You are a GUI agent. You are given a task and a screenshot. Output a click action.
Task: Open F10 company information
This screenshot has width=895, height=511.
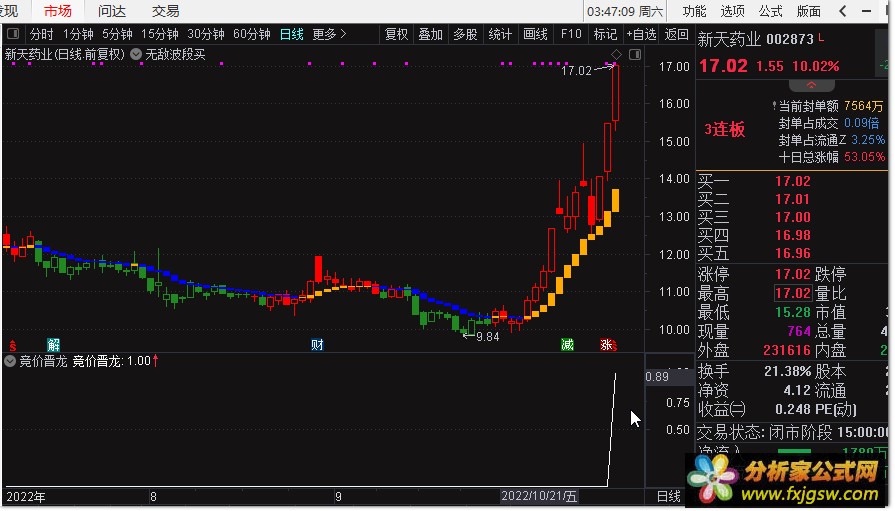pyautogui.click(x=571, y=34)
